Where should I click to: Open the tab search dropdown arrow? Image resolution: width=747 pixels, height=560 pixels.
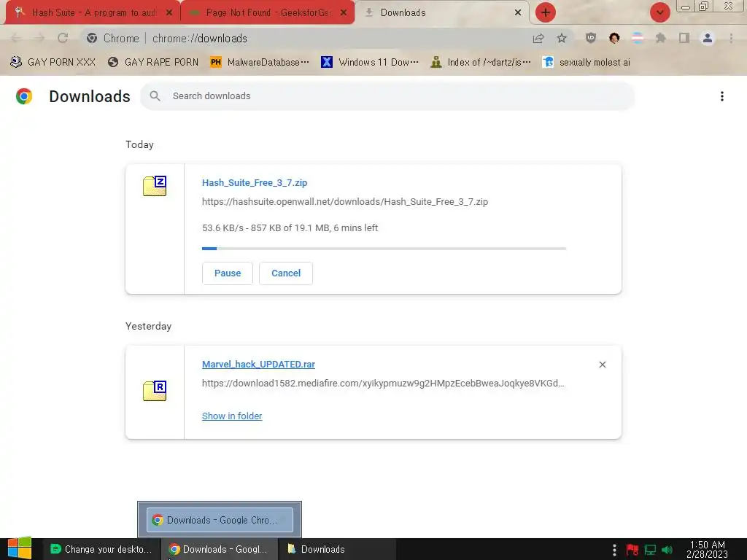[659, 12]
